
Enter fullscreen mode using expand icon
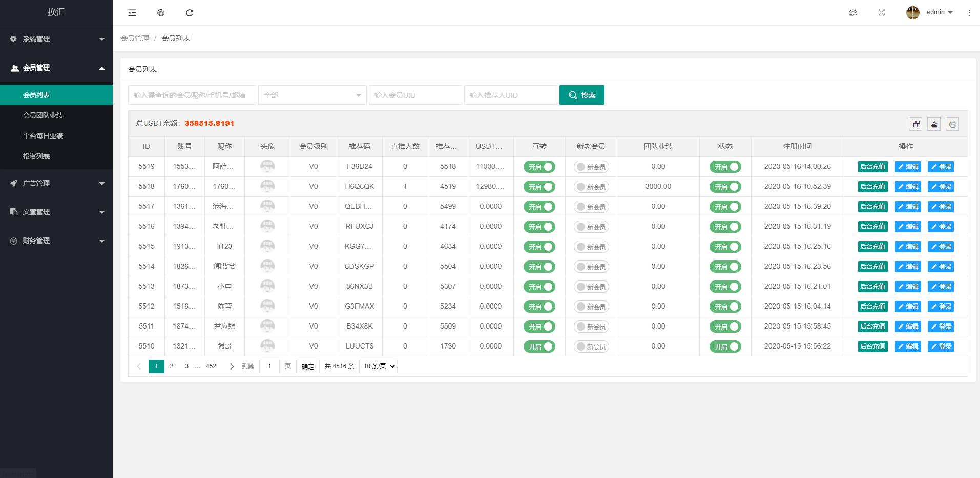(882, 13)
